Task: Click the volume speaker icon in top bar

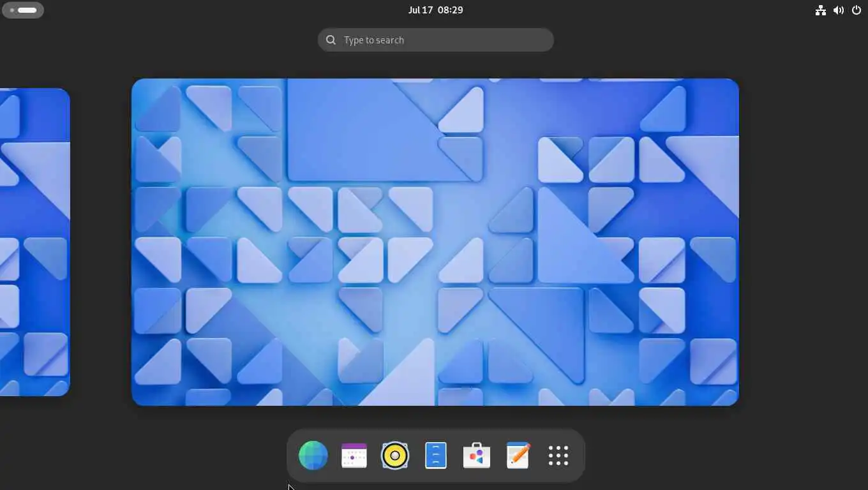Action: (839, 10)
